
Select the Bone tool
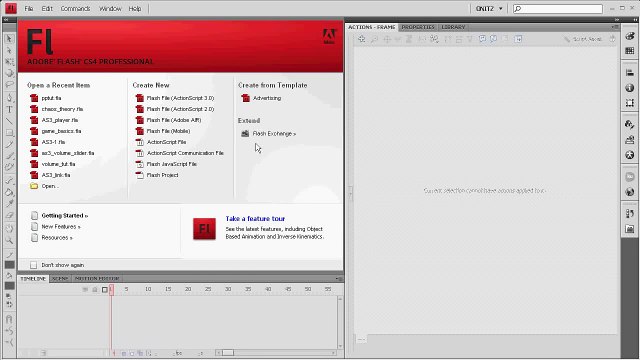pos(9,180)
